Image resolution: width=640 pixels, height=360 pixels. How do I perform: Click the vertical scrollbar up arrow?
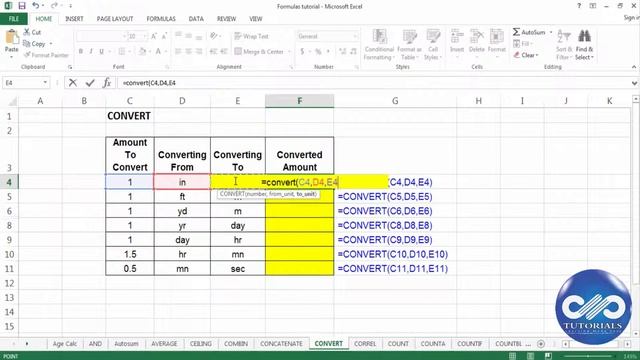pyautogui.click(x=636, y=99)
